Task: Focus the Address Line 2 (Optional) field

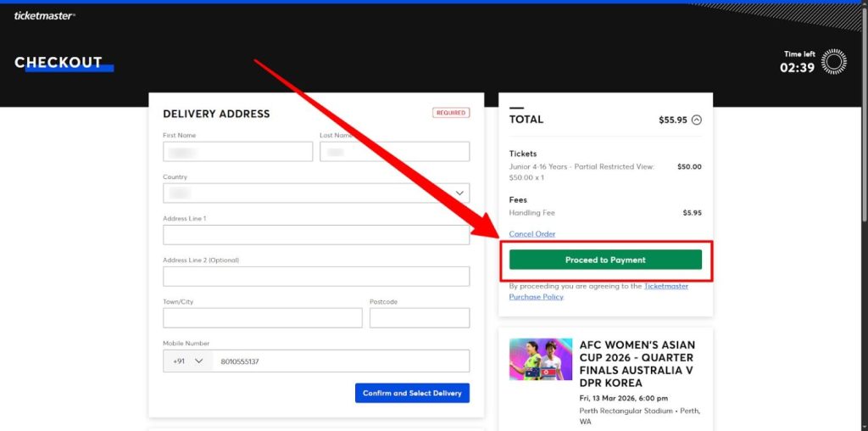Action: pos(316,277)
